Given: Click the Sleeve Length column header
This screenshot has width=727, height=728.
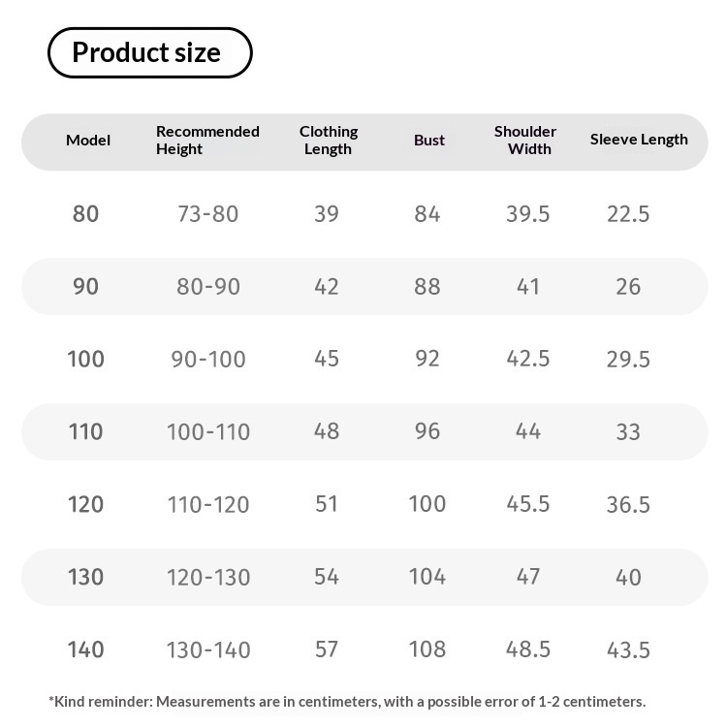Looking at the screenshot, I should click(639, 140).
